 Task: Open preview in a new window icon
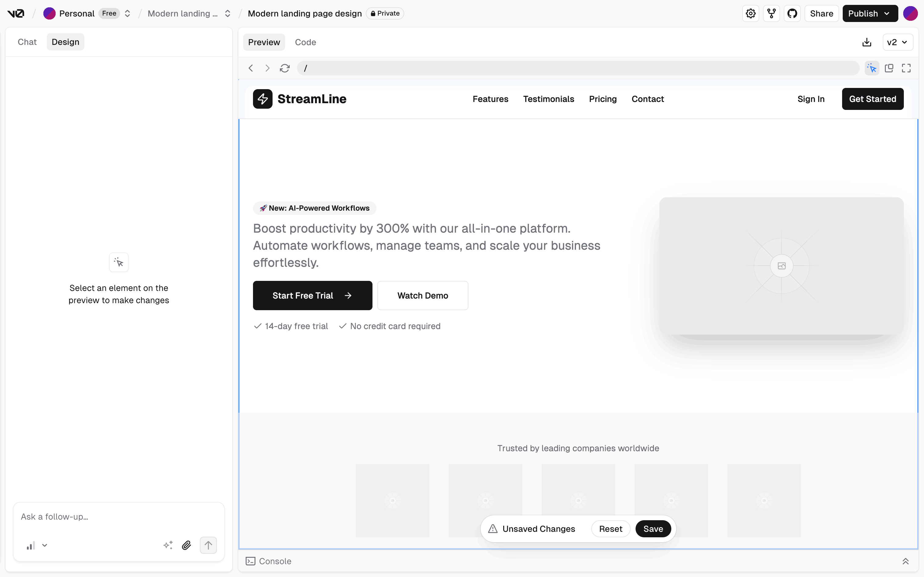coord(889,68)
